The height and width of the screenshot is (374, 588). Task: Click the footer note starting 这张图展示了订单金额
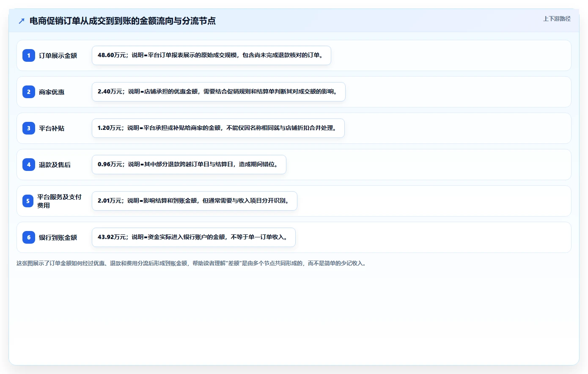click(x=192, y=263)
